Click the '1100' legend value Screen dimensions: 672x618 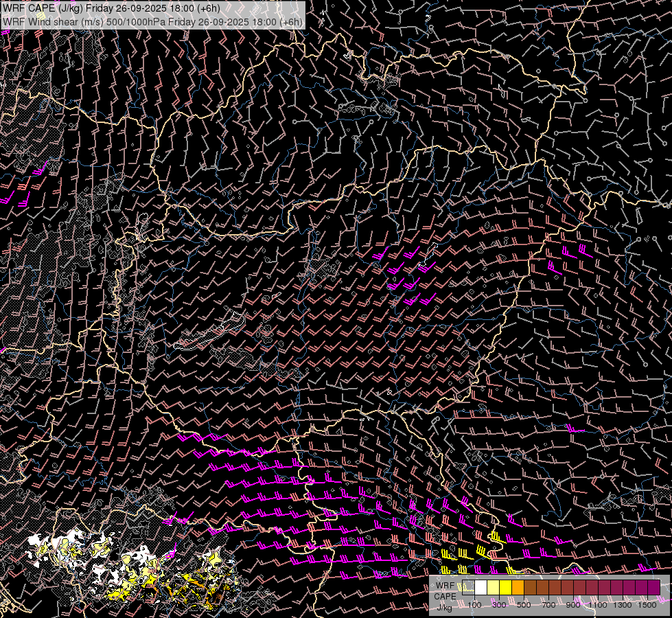coord(598,605)
